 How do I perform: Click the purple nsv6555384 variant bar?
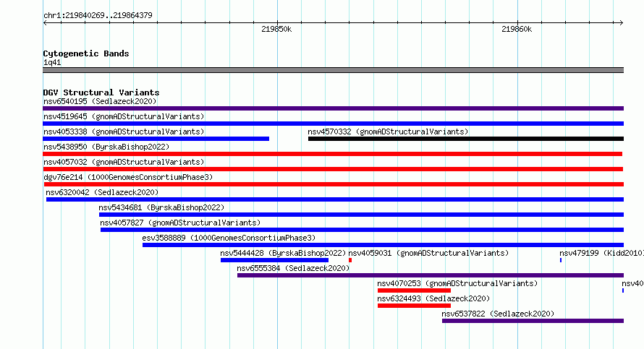coord(431,275)
